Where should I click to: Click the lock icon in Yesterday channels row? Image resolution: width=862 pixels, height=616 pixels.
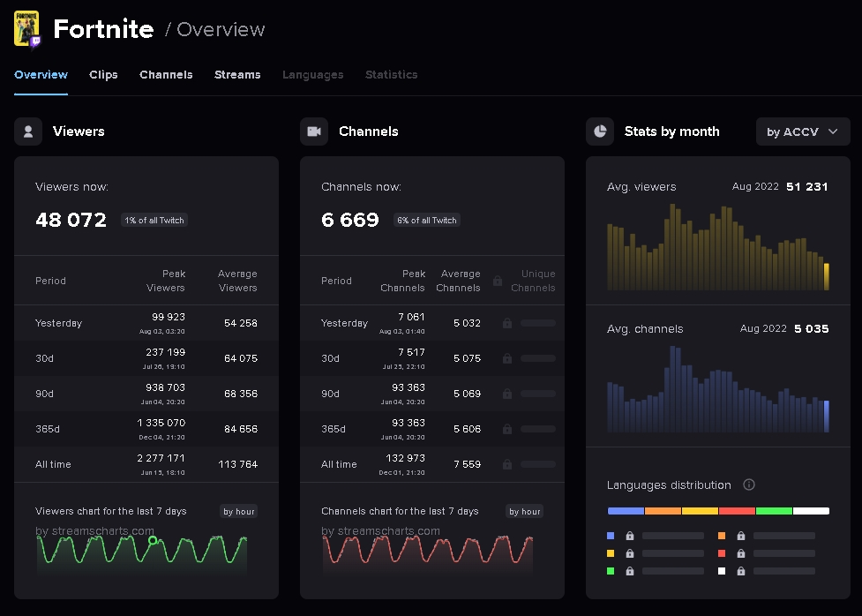[506, 323]
